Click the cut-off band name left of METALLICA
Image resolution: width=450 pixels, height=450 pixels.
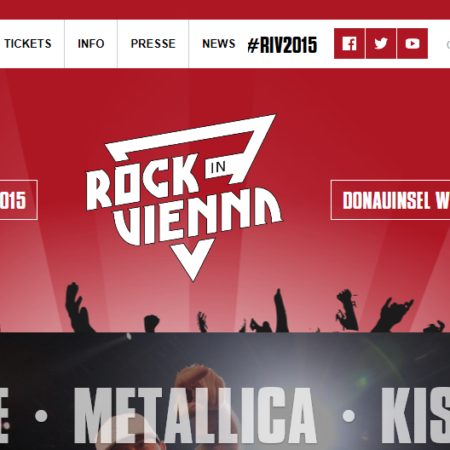(4, 415)
